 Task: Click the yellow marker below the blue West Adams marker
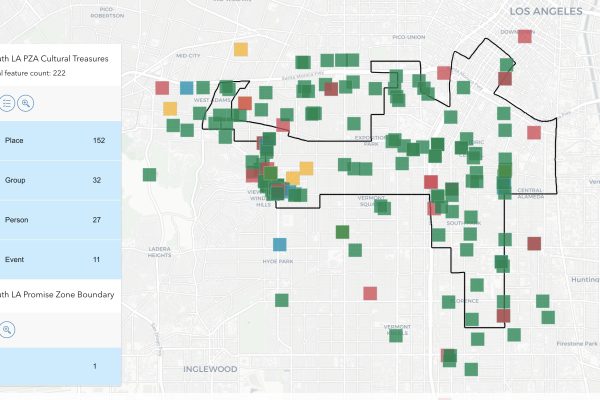170,109
